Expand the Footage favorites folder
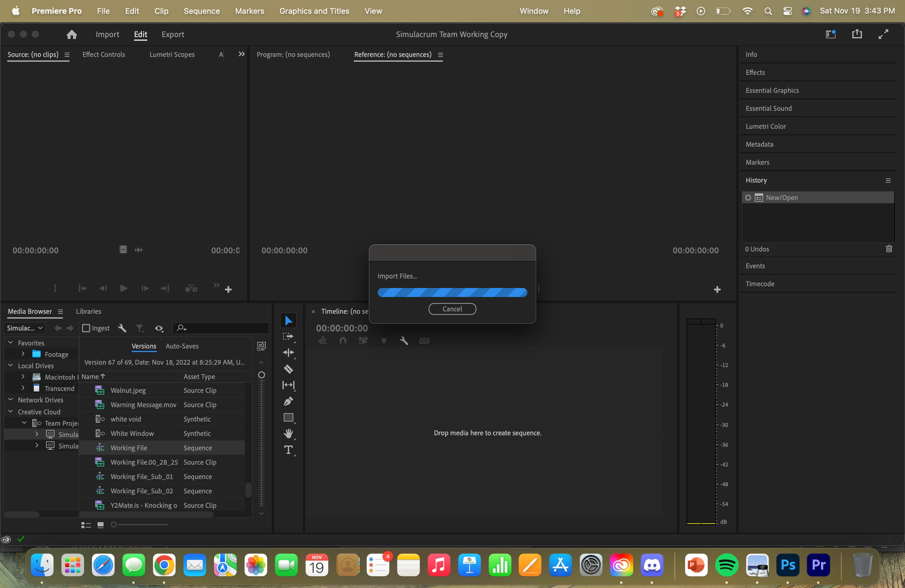This screenshot has height=588, width=905. (23, 354)
